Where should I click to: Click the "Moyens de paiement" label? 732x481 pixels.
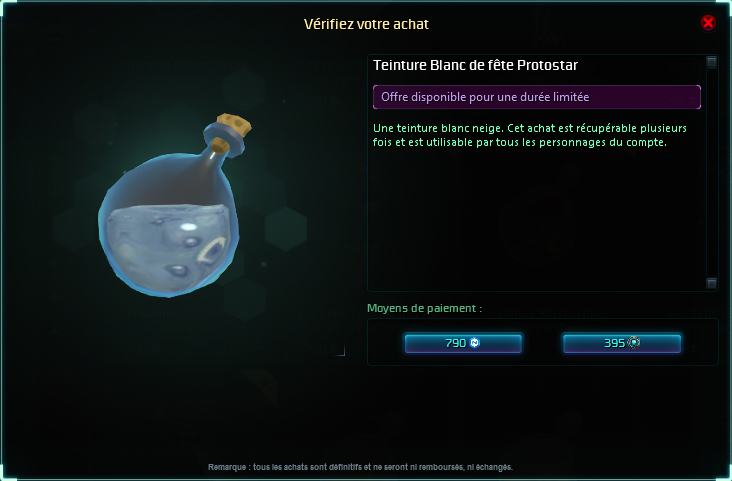point(424,308)
